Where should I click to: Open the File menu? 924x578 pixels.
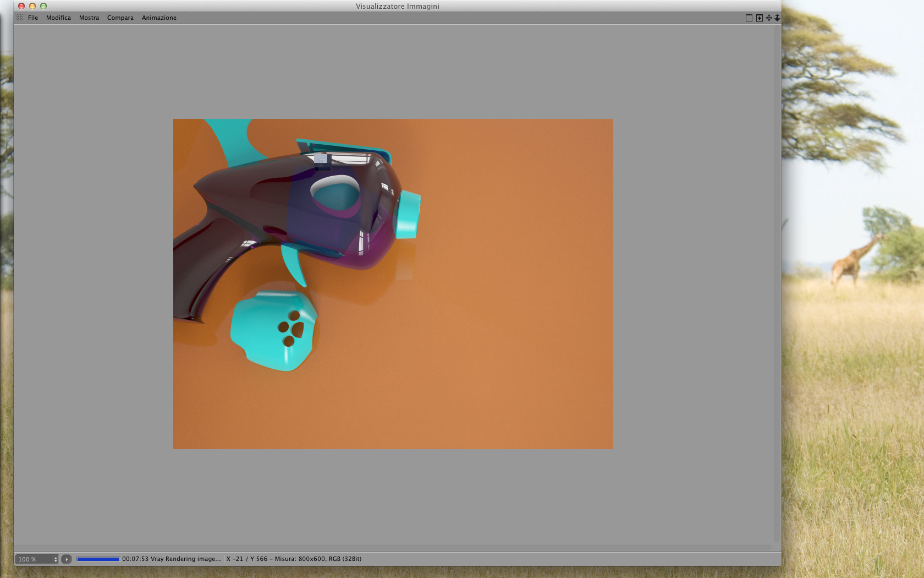point(33,18)
